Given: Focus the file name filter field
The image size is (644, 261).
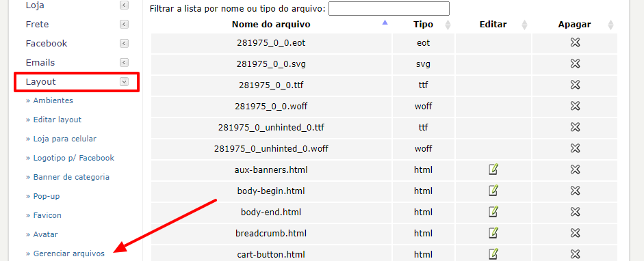Looking at the screenshot, I should (x=389, y=9).
